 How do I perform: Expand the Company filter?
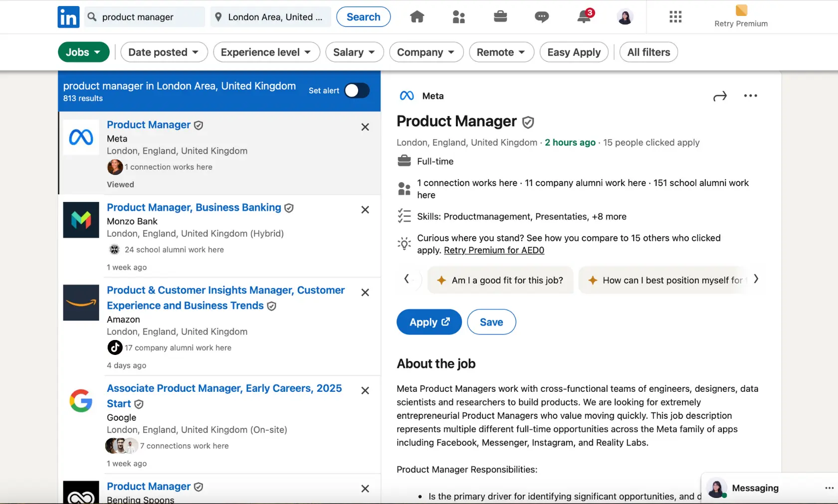tap(426, 52)
